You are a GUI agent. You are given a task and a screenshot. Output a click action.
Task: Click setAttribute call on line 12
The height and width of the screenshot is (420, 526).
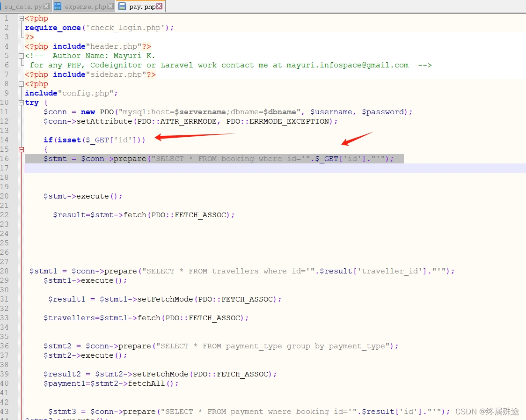click(x=104, y=121)
